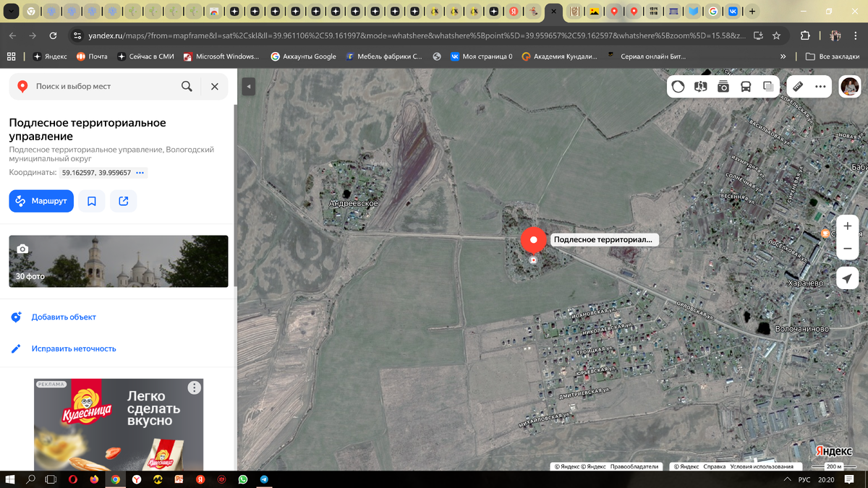This screenshot has height=488, width=868.
Task: Toggle the public transport bus icon
Action: (746, 87)
